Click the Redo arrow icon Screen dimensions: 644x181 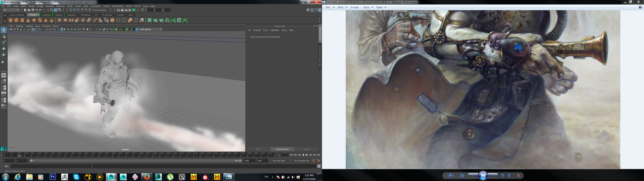coord(40,10)
